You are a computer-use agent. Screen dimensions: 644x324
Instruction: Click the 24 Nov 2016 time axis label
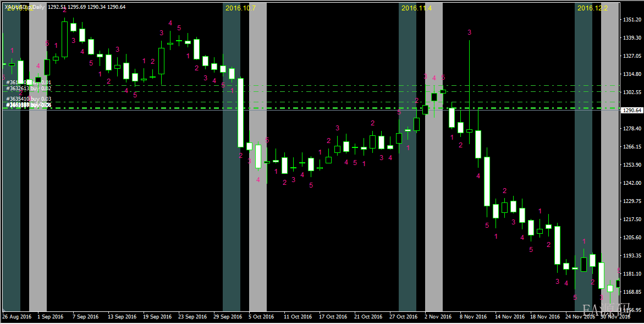580,317
